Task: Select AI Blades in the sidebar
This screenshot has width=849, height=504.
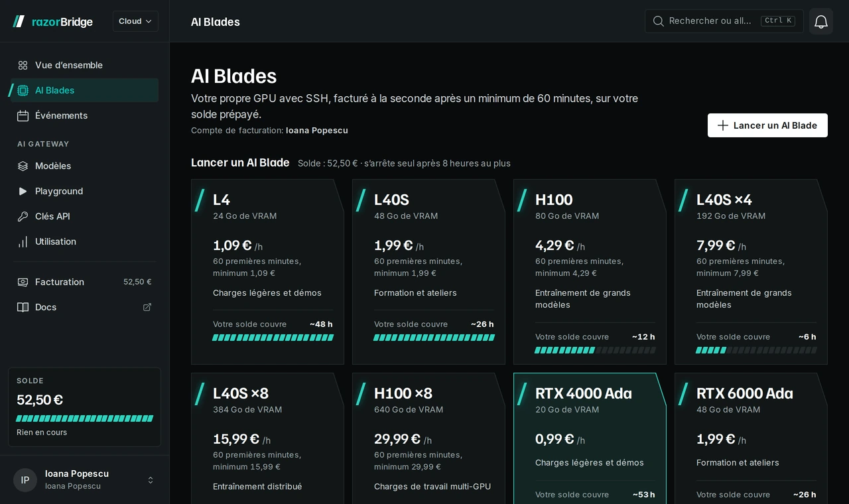Action: click(84, 90)
